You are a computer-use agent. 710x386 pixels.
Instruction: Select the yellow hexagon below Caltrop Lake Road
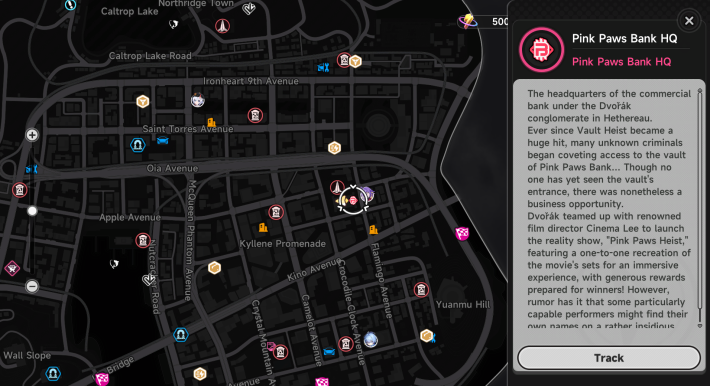pyautogui.click(x=356, y=61)
